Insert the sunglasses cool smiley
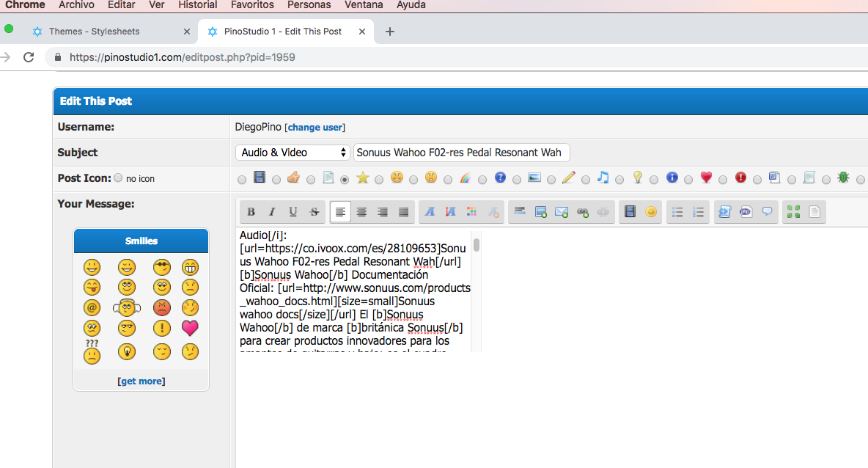The image size is (868, 468). 161,268
